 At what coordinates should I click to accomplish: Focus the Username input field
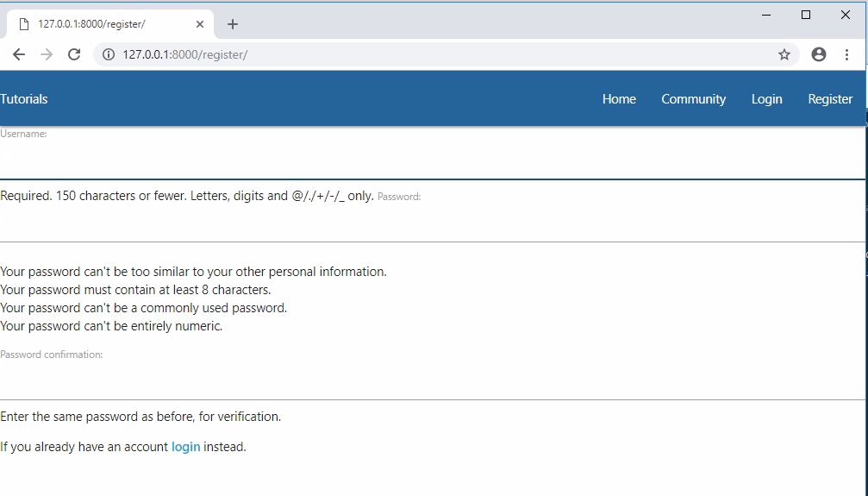point(431,161)
